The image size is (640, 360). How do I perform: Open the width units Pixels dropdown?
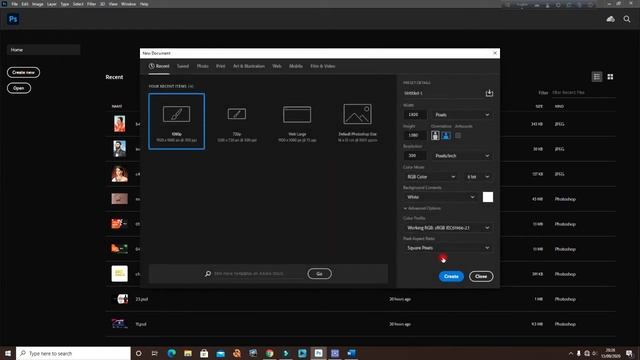tap(462, 115)
